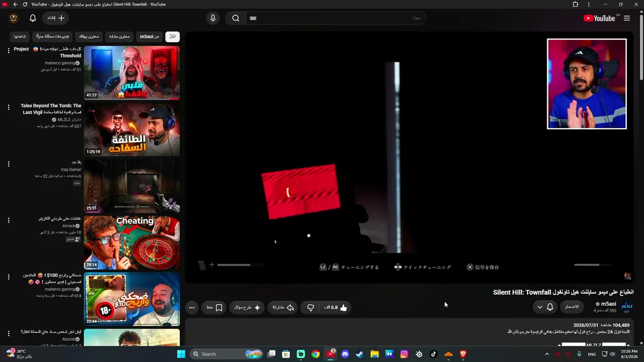Go back with the browser arrow
The image size is (644, 362).
[15, 5]
